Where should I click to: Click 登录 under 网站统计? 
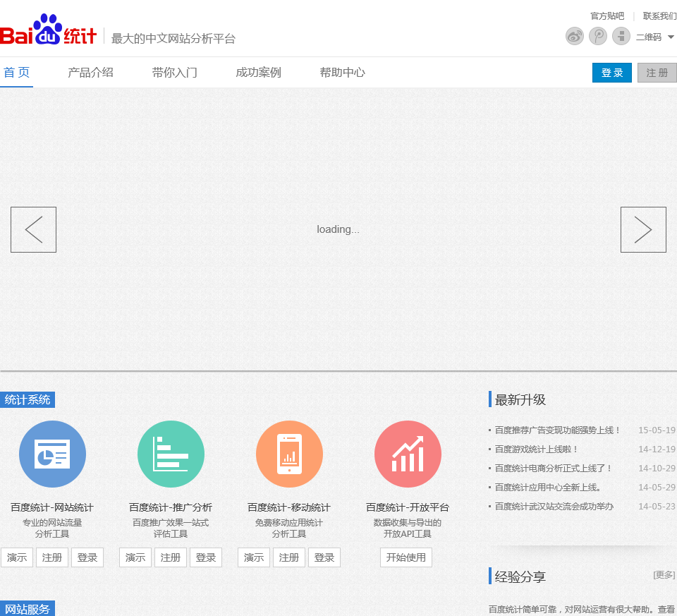(x=87, y=557)
